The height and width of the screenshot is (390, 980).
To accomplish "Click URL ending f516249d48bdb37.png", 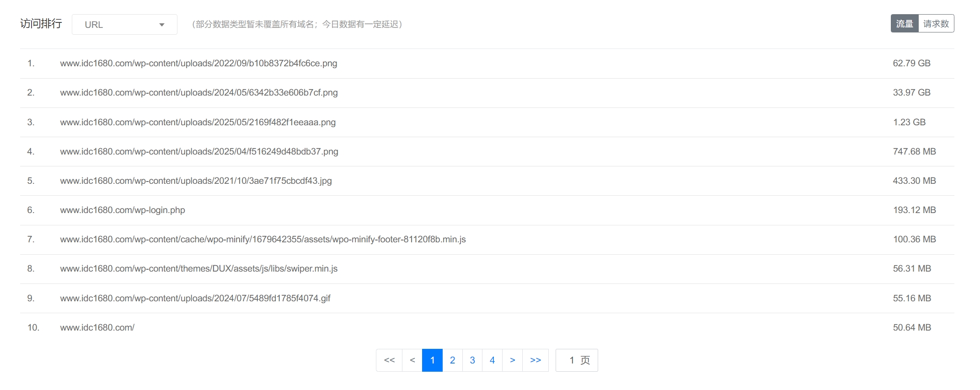I will pyautogui.click(x=199, y=152).
